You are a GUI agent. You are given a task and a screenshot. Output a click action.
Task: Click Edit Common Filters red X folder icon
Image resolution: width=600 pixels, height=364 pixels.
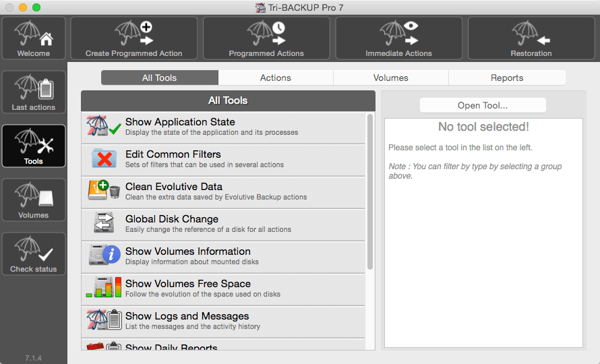click(104, 158)
